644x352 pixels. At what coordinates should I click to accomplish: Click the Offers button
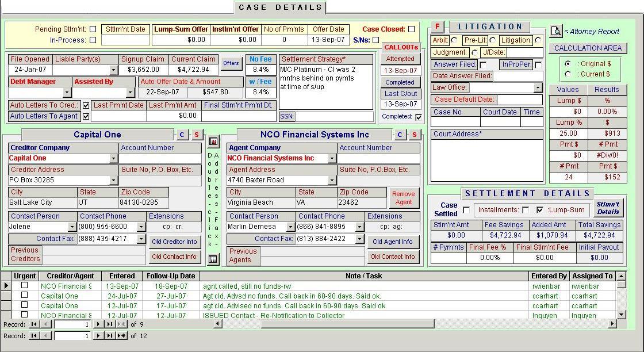coord(231,63)
